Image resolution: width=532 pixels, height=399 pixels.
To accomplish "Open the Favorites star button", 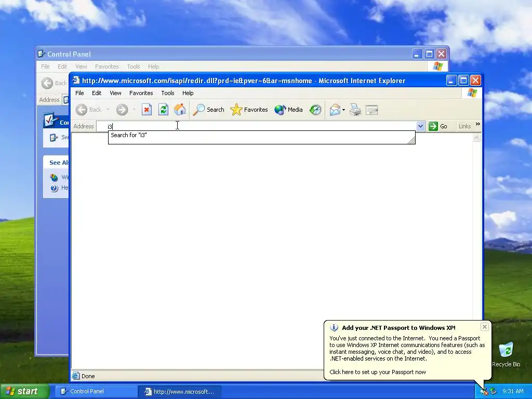I will (x=249, y=110).
